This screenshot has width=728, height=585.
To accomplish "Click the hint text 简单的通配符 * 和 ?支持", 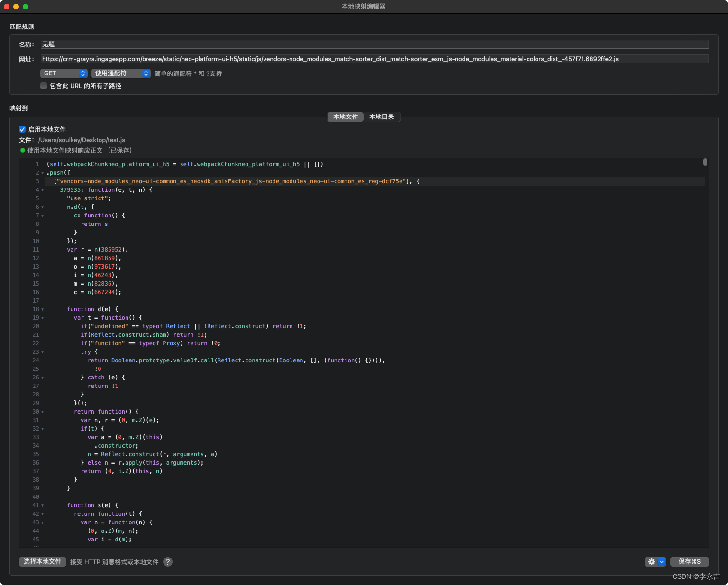I will [188, 73].
